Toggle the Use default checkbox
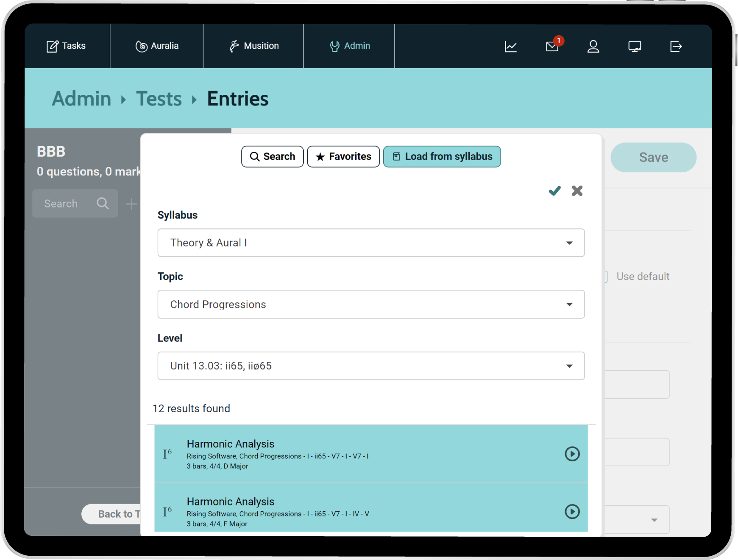 coord(607,277)
